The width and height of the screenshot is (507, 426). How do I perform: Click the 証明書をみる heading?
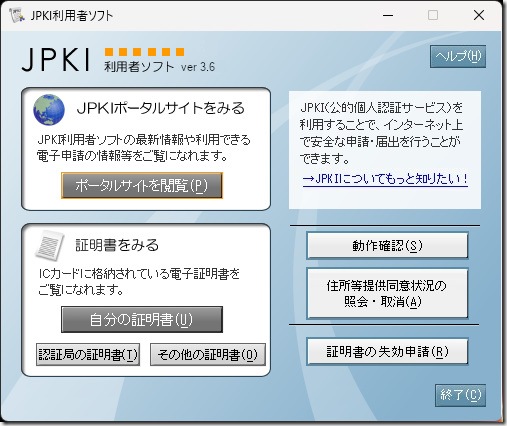tap(117, 245)
